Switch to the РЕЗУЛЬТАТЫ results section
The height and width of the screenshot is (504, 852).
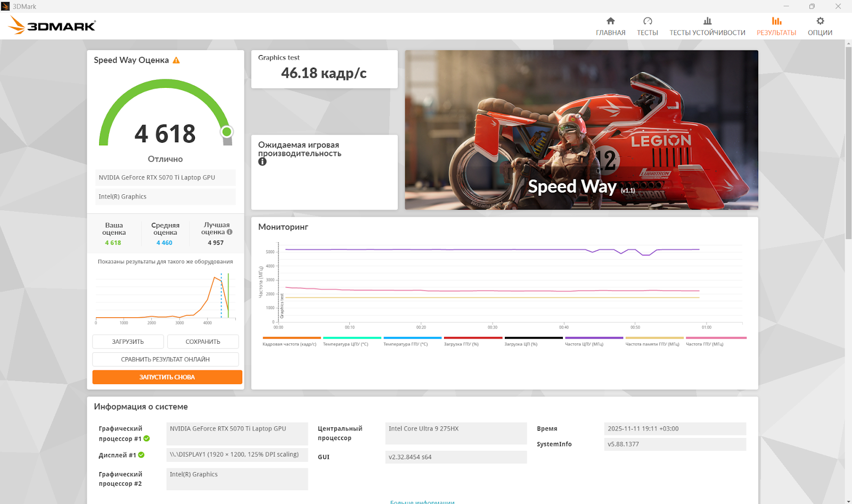[x=776, y=26]
